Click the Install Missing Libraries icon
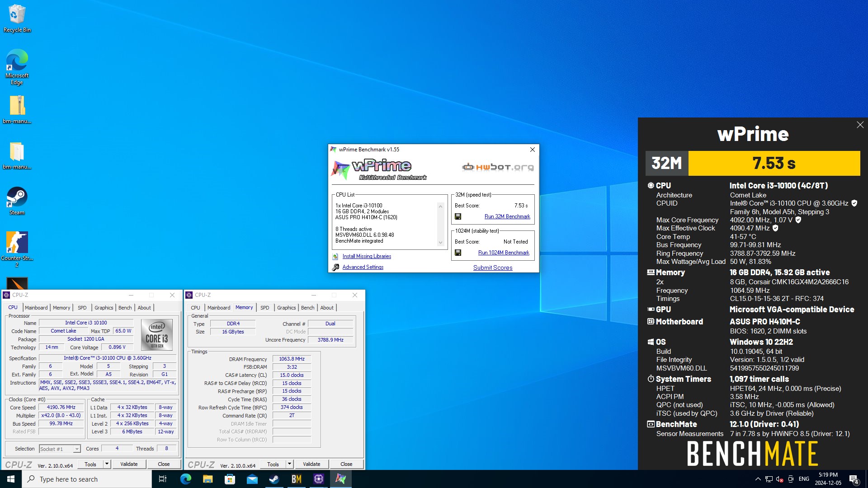Viewport: 868px width, 488px height. 335,257
